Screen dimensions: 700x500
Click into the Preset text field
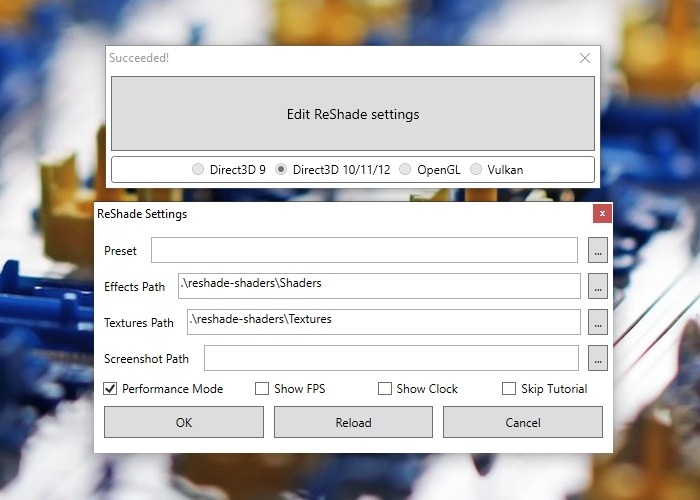[364, 250]
